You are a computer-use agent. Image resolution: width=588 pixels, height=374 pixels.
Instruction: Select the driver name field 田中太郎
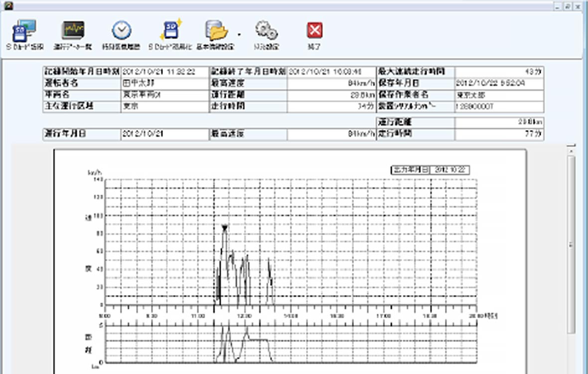tap(164, 83)
